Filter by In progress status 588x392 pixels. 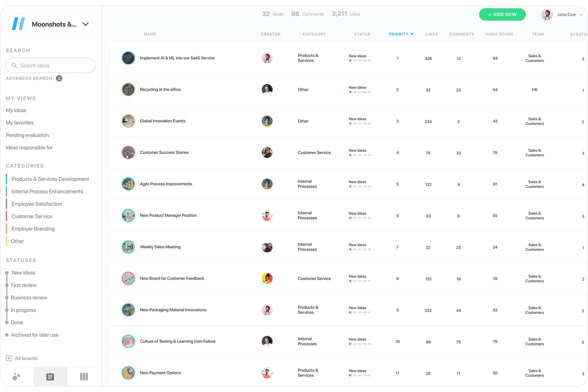click(x=23, y=310)
